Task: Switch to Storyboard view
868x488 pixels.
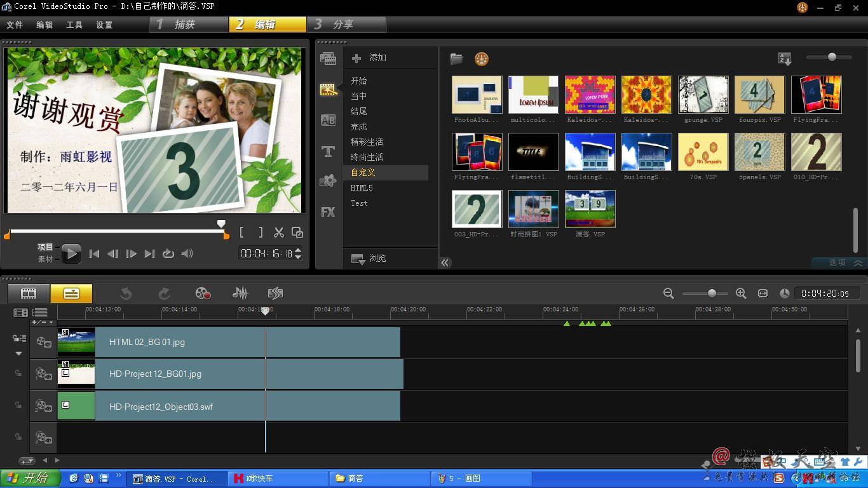Action: (29, 294)
